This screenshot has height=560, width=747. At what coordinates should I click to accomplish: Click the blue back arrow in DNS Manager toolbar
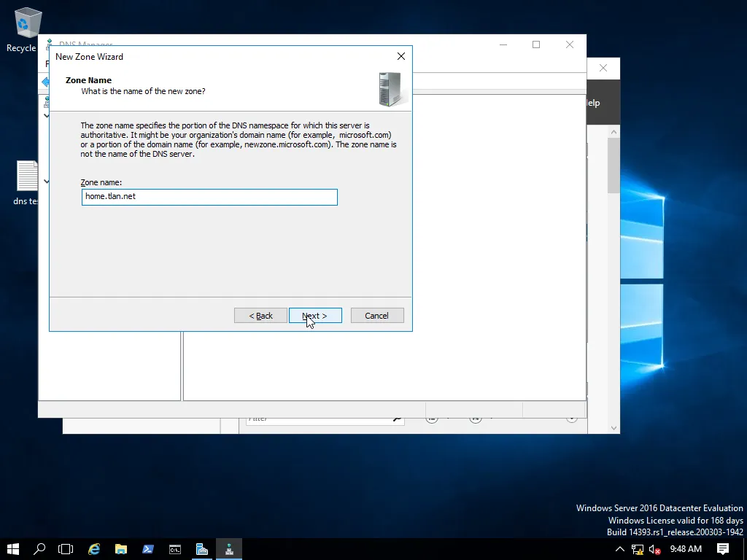pos(45,82)
